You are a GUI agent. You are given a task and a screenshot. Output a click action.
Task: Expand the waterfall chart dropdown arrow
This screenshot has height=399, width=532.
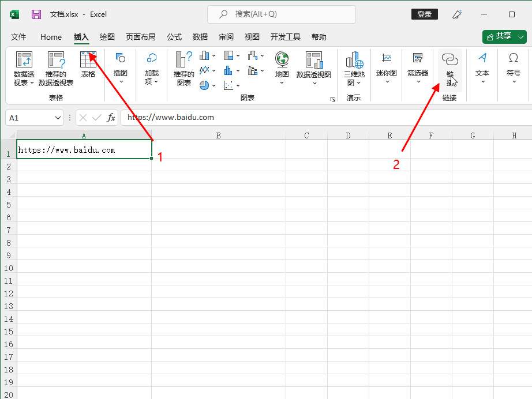[x=263, y=55]
